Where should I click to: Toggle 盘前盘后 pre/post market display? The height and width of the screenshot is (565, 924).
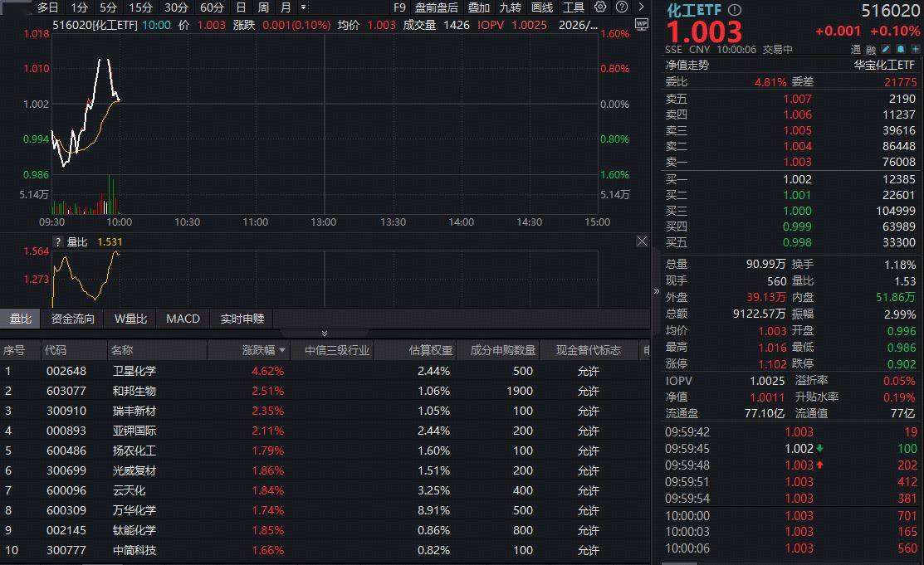tap(436, 7)
